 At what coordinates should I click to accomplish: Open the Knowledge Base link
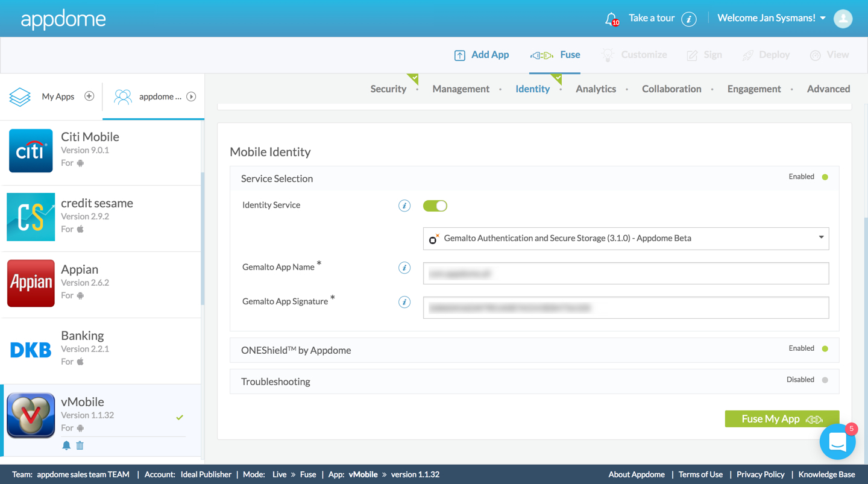[826, 474]
